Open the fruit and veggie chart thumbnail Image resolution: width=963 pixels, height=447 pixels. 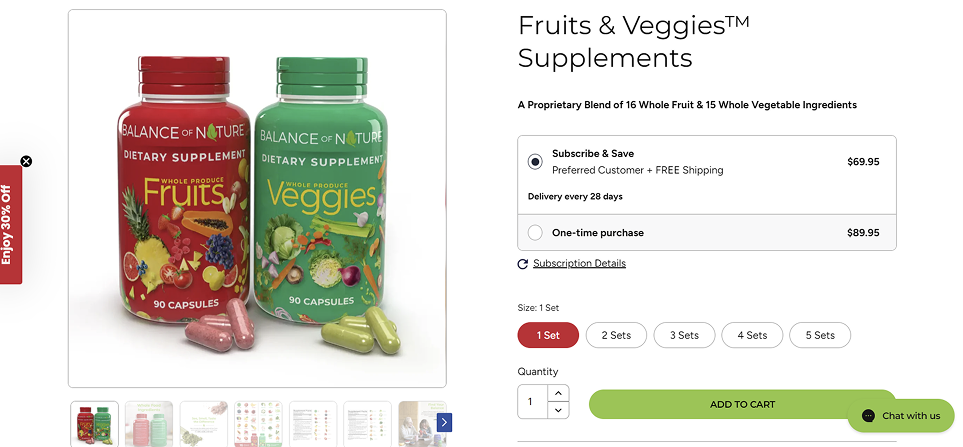pos(258,423)
